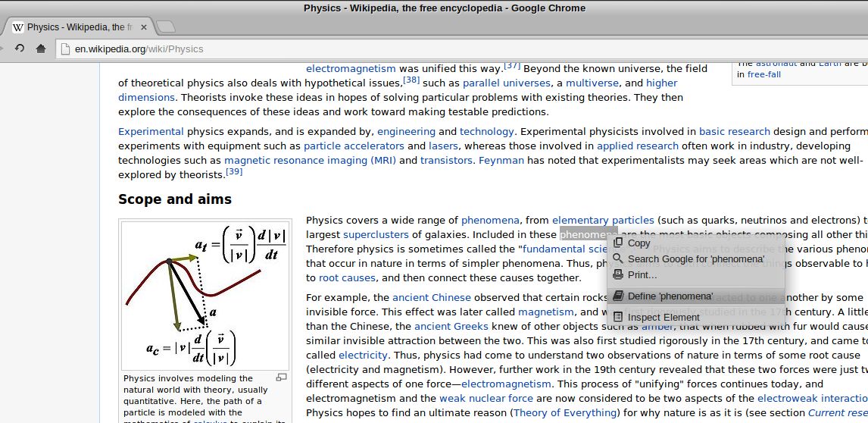
Task: Click citation reference [39]
Action: click(x=234, y=172)
